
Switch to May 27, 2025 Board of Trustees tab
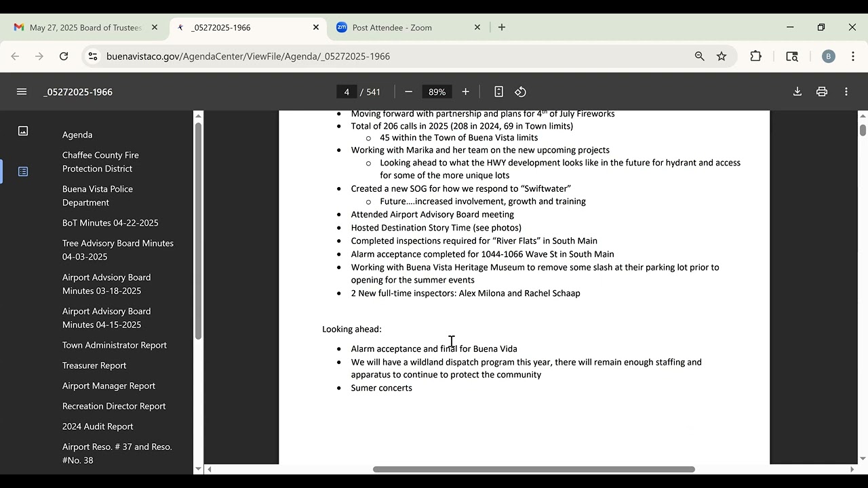[85, 28]
